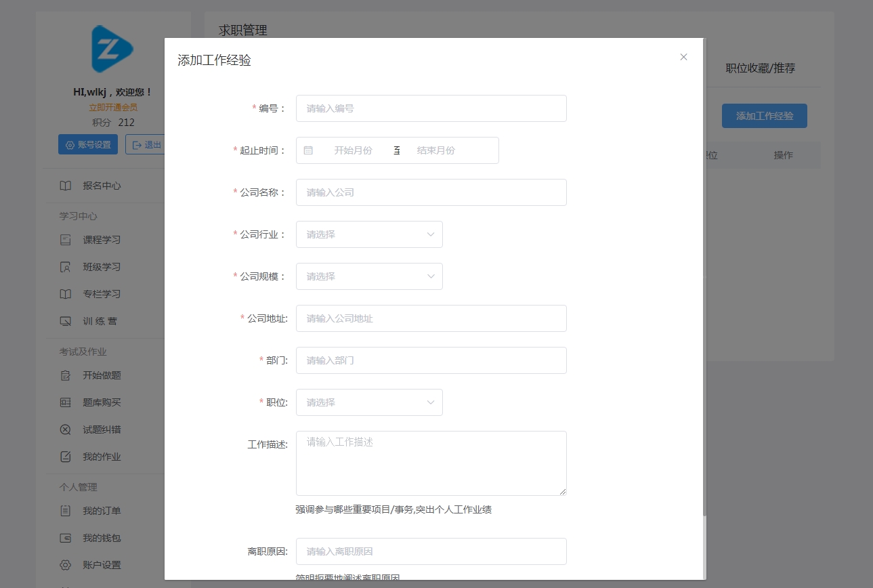Open the 公司行业 dropdown
This screenshot has width=873, height=588.
[369, 234]
